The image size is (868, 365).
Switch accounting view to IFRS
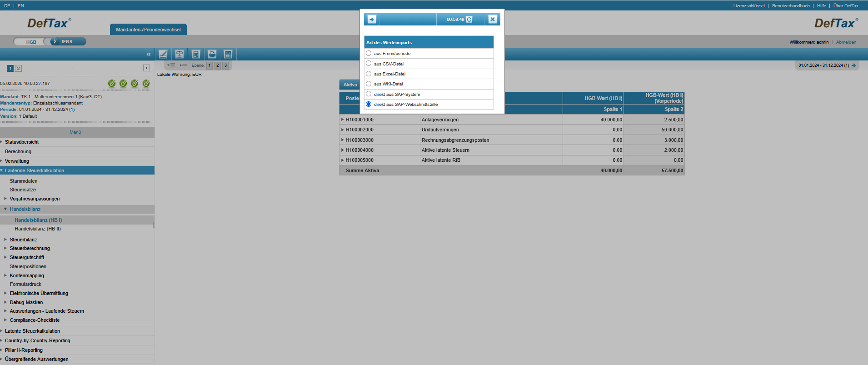point(67,41)
